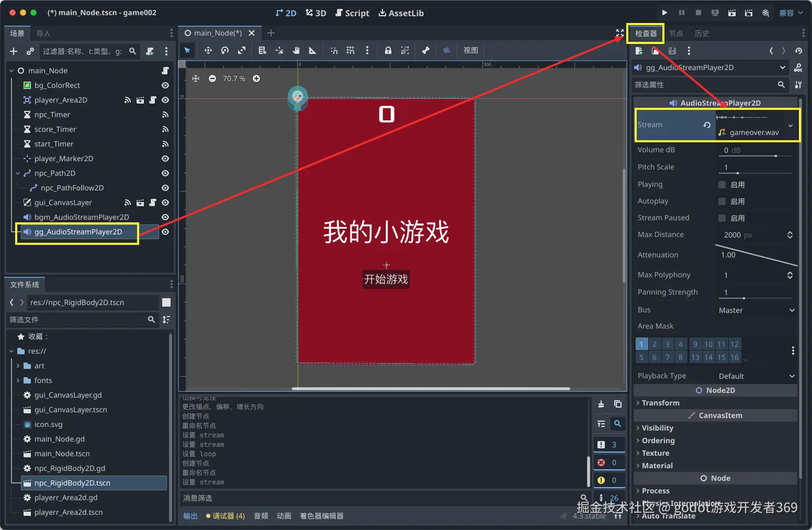The image size is (812, 530).
Task: Select the Pan Mode hand tool
Action: coord(296,50)
